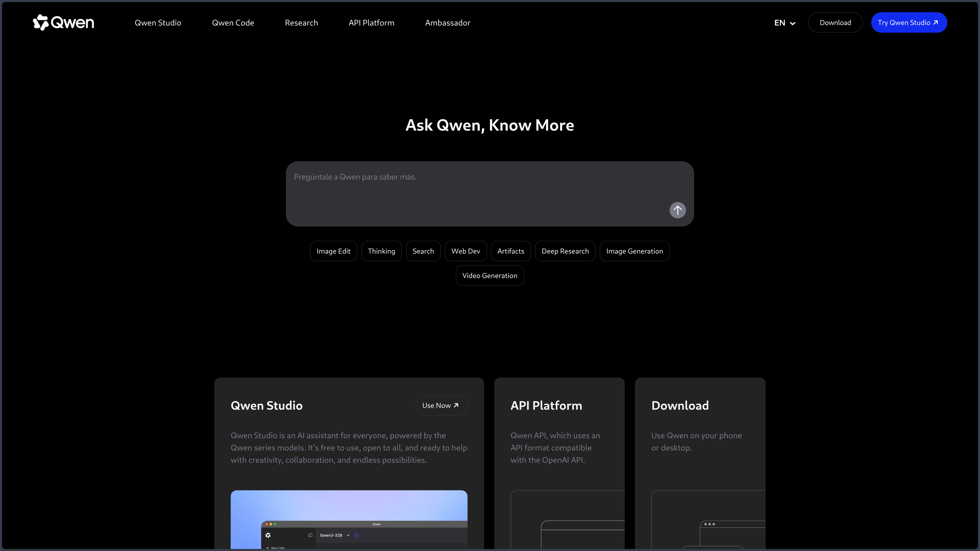Click the Qwen API description text
980x551 pixels.
click(x=555, y=448)
